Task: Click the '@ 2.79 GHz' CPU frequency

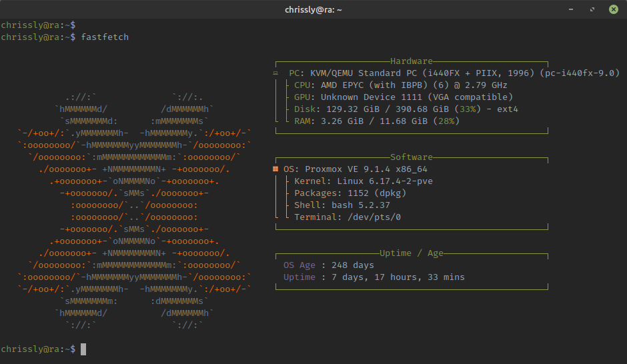Action: pos(481,85)
